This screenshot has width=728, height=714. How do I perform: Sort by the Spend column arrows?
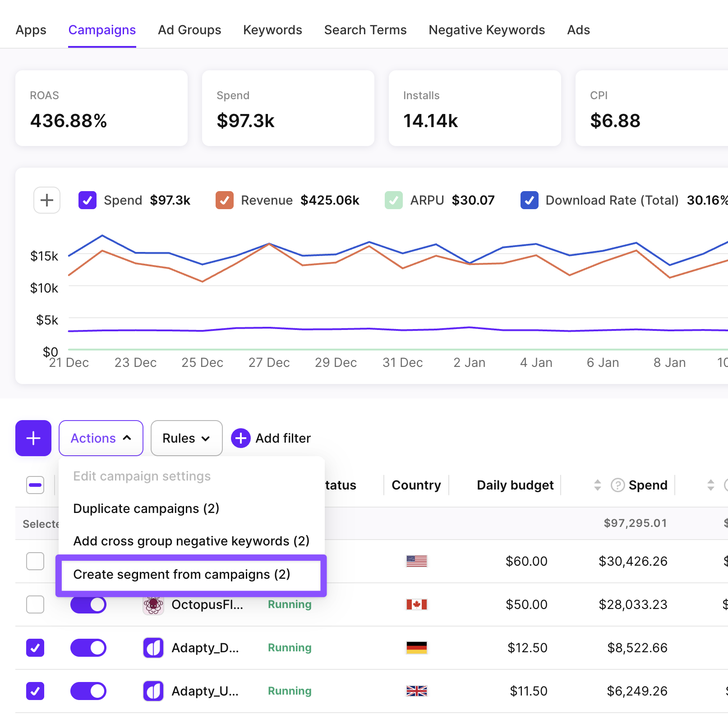[x=598, y=485]
